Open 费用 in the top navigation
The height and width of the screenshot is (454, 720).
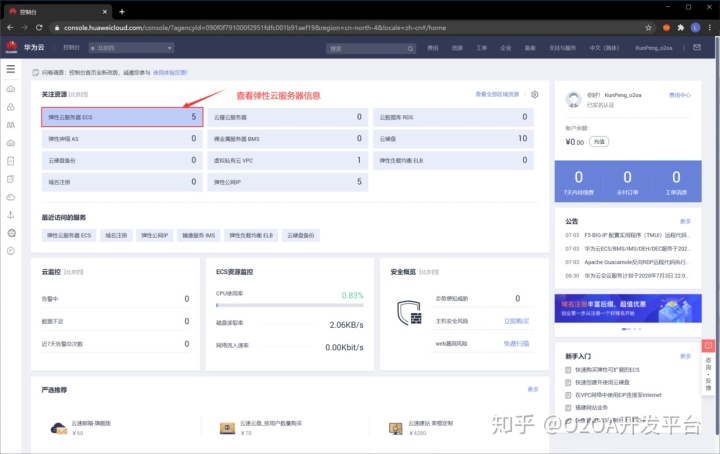coord(433,48)
